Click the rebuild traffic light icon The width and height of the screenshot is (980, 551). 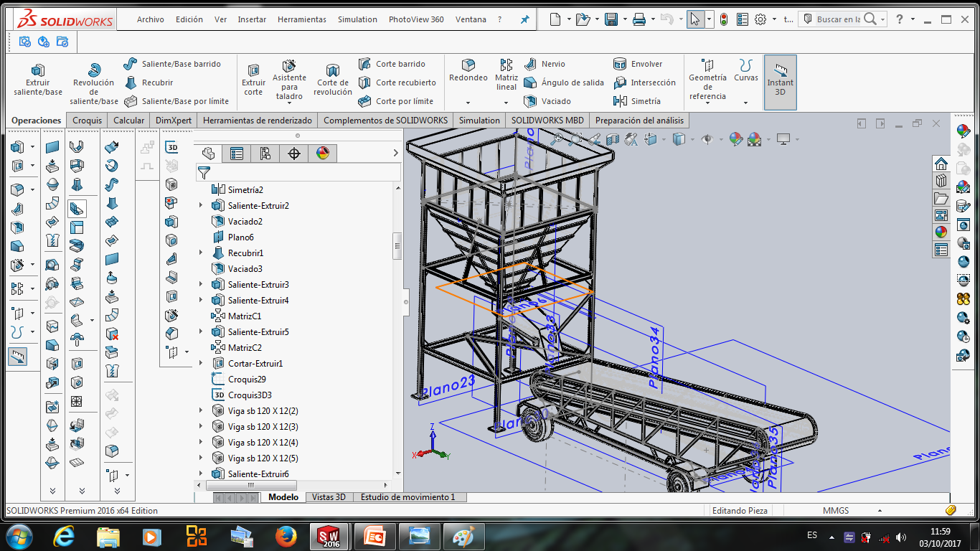click(724, 19)
